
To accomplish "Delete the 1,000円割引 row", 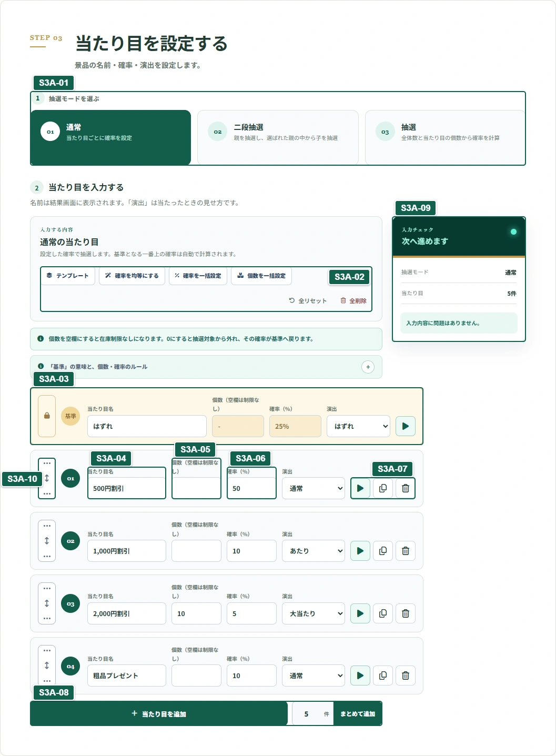I will [406, 551].
